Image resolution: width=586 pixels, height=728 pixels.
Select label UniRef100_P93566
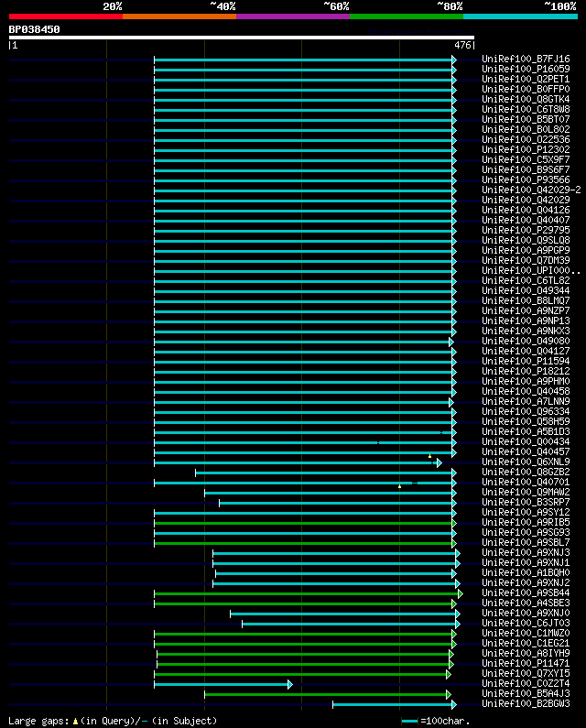(x=526, y=179)
